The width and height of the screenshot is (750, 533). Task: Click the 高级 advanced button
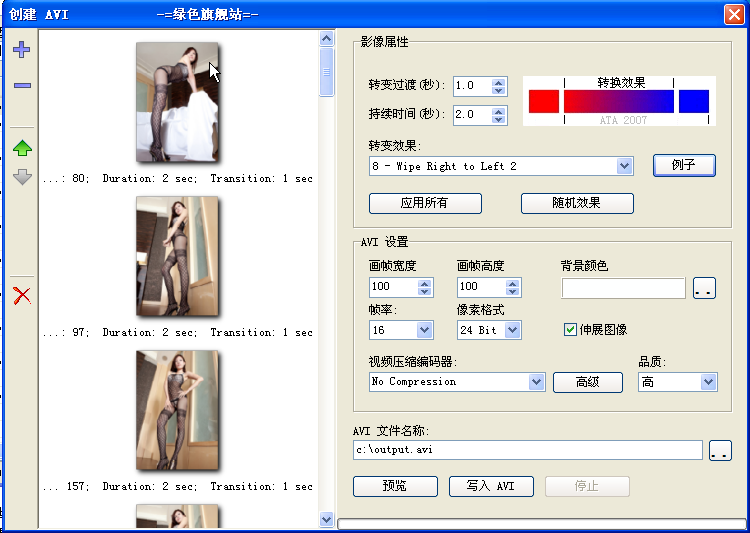(588, 382)
